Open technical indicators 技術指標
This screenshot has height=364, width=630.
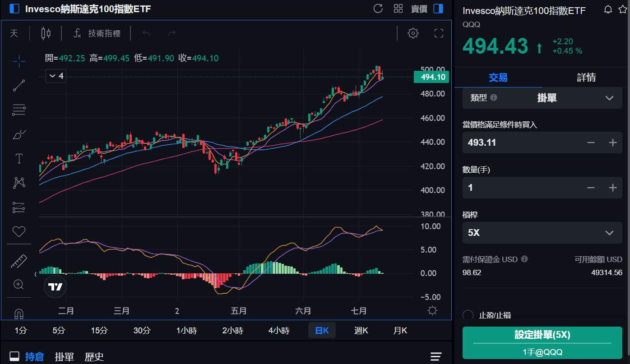coord(97,33)
